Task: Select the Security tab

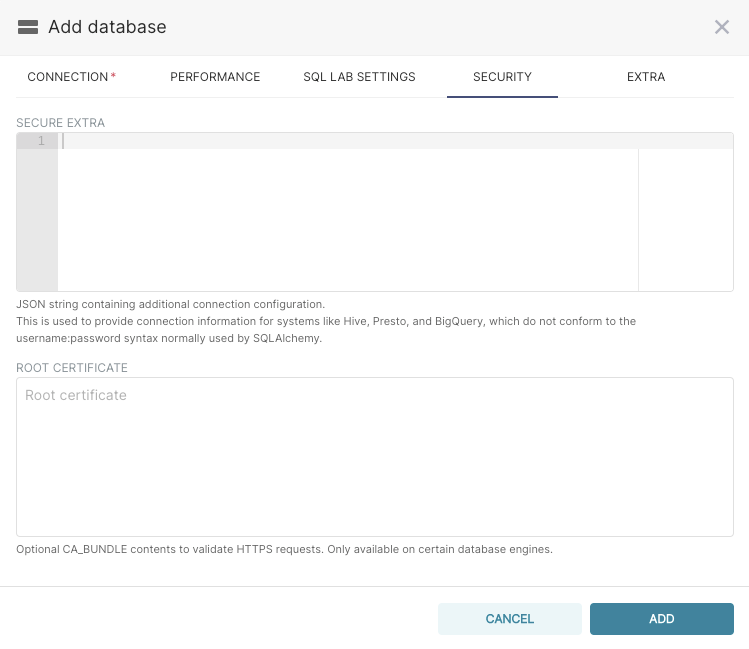Action: pyautogui.click(x=502, y=77)
